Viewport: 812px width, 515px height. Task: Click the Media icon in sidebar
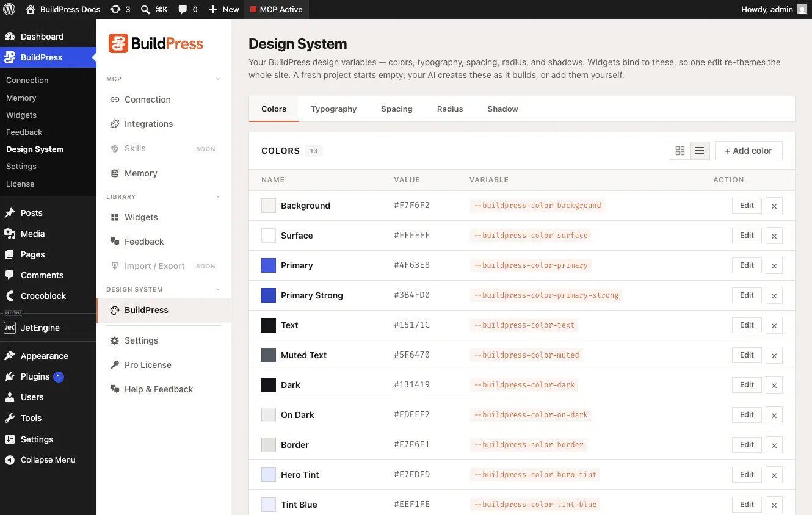coord(10,234)
